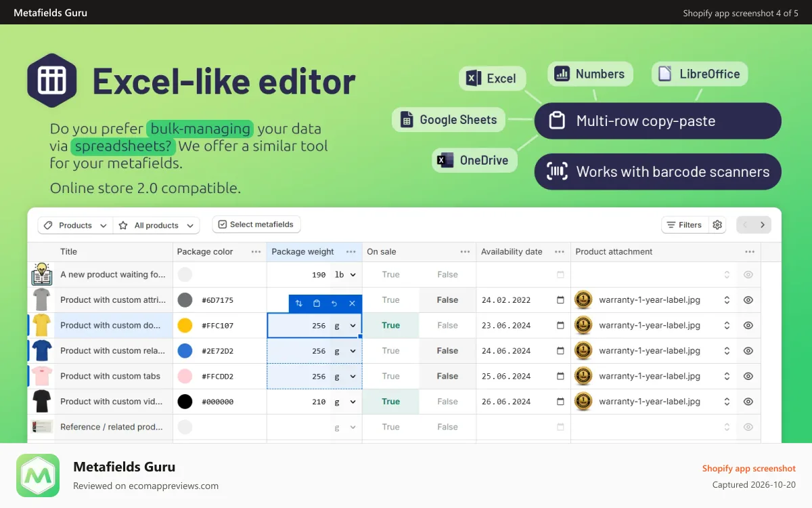
Task: Click the Multi-row copy-paste clipboard badge
Action: click(658, 121)
